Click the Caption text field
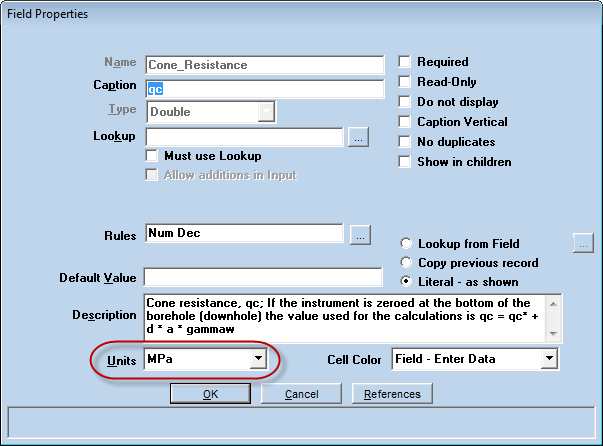This screenshot has height=446, width=603. click(x=265, y=88)
